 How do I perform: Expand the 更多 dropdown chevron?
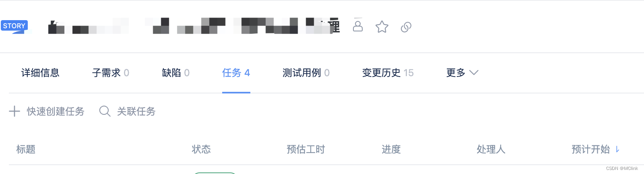pos(474,72)
